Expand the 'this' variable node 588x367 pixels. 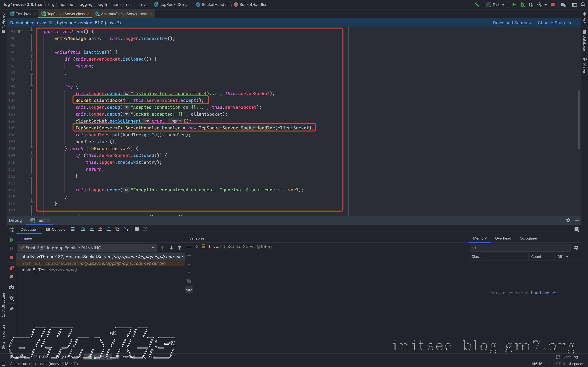(x=197, y=247)
